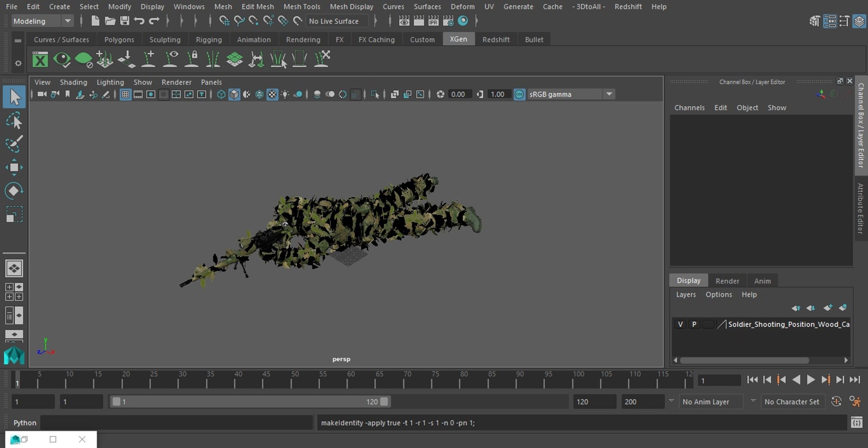The width and height of the screenshot is (868, 448).
Task: Select the Move tool
Action: pyautogui.click(x=14, y=167)
